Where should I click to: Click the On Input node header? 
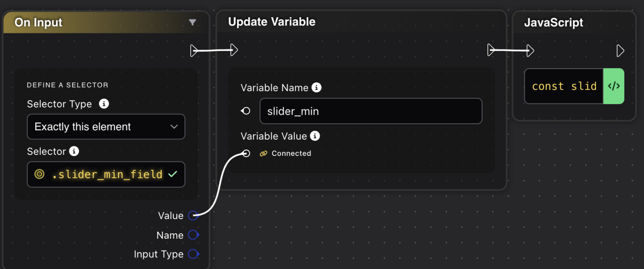pos(97,22)
